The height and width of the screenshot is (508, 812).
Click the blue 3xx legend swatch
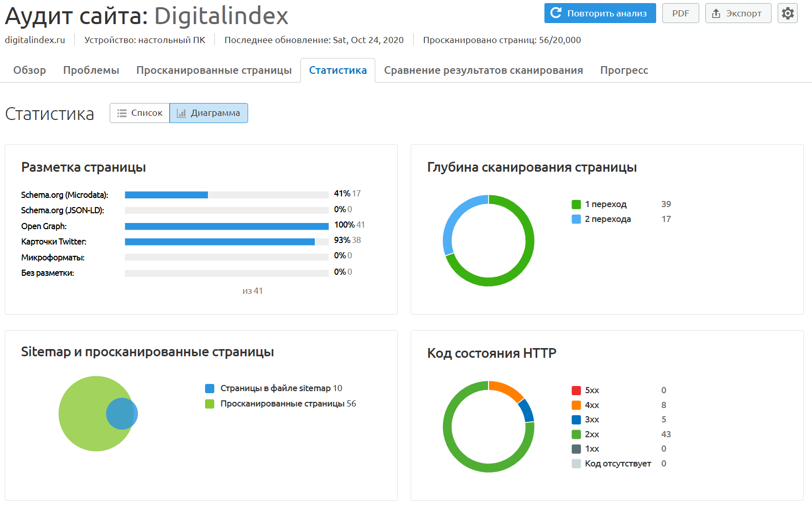[x=576, y=420]
